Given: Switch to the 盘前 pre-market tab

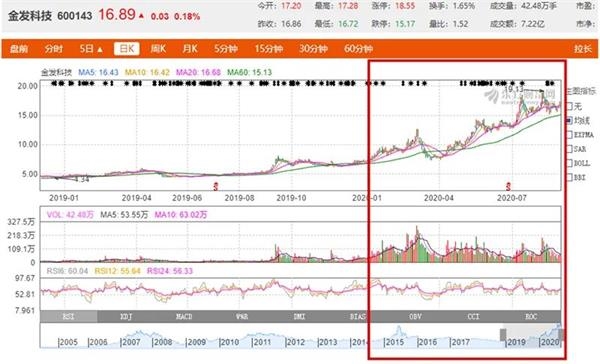Looking at the screenshot, I should point(19,49).
